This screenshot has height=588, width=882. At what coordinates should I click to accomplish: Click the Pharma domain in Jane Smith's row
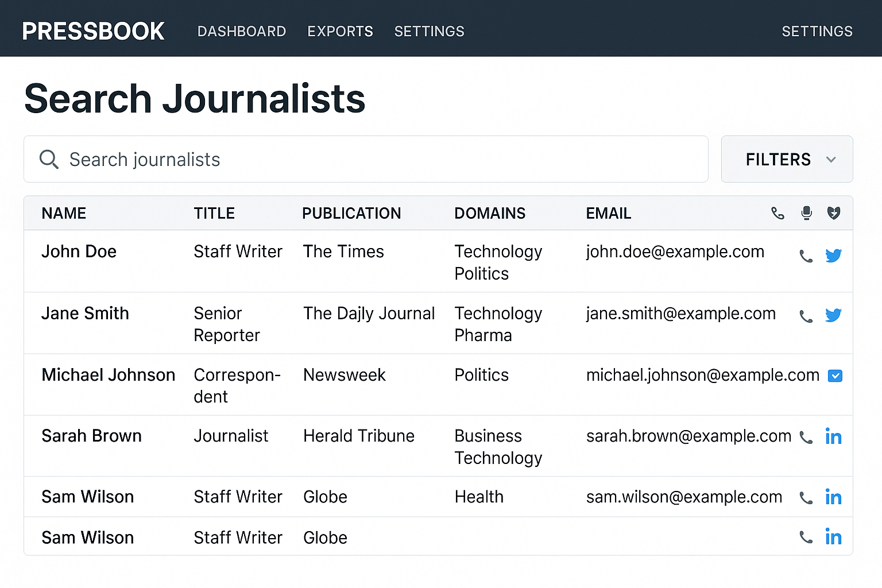pyautogui.click(x=483, y=335)
